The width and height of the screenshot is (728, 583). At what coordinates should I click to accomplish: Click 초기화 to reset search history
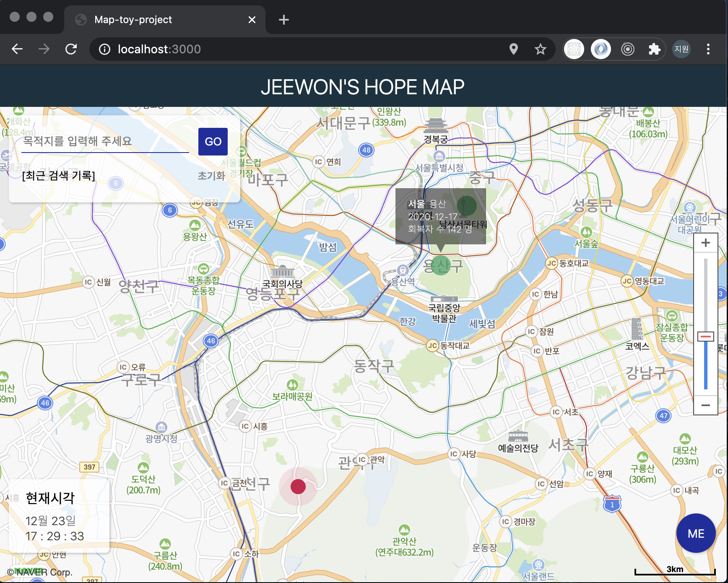211,176
